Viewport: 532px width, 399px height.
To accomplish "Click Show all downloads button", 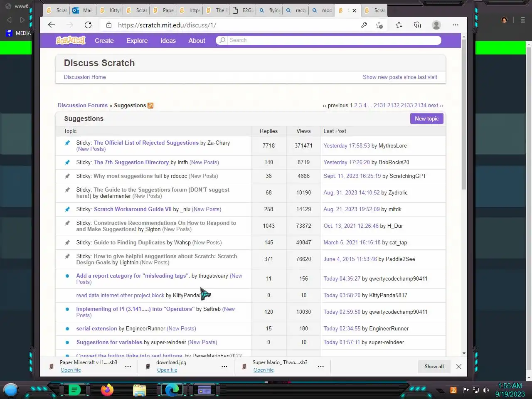I will tap(434, 367).
